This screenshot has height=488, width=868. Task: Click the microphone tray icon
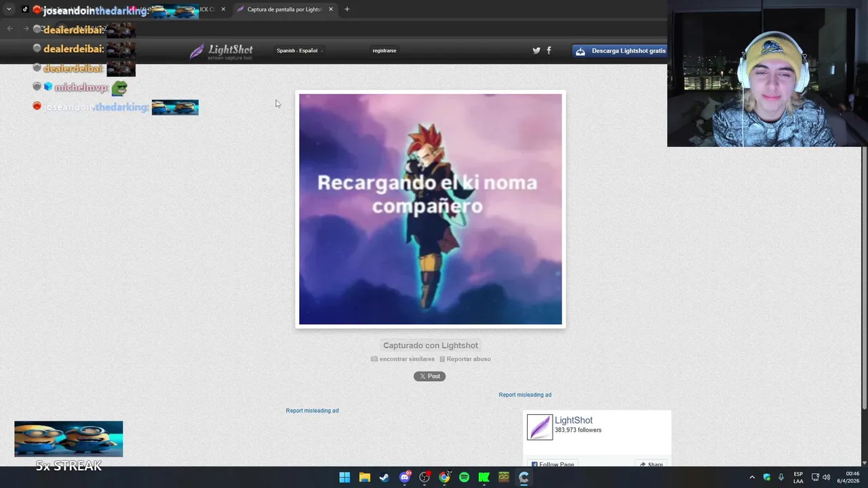click(x=781, y=477)
